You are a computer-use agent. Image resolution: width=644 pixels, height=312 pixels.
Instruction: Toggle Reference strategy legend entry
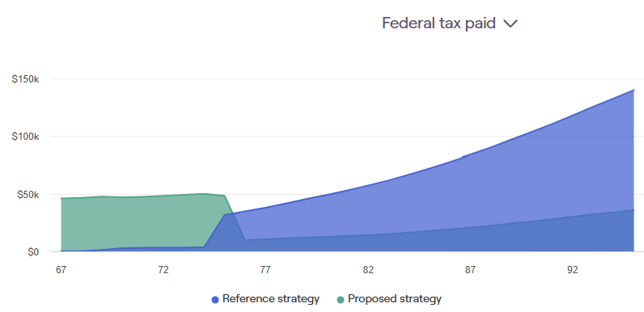point(265,299)
